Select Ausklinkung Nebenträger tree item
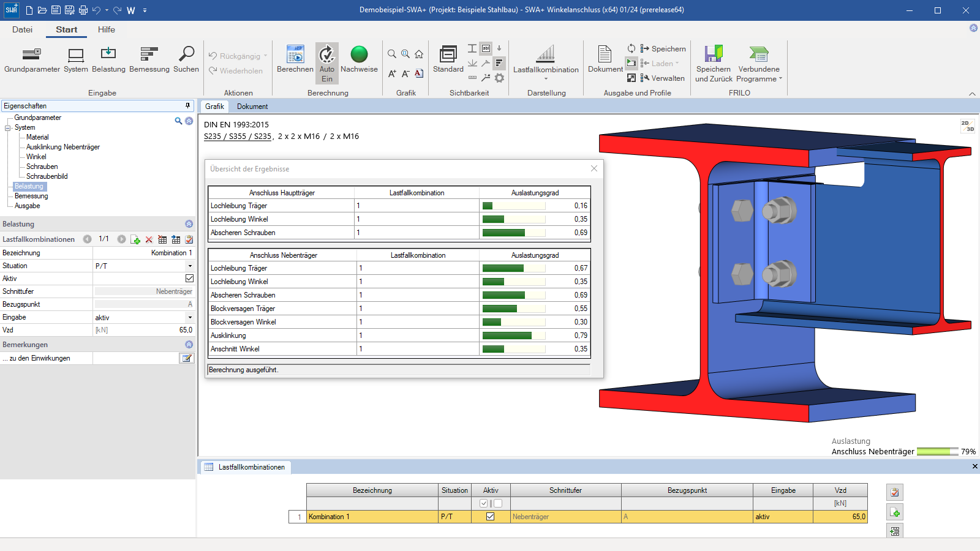980x551 pixels. pos(63,147)
